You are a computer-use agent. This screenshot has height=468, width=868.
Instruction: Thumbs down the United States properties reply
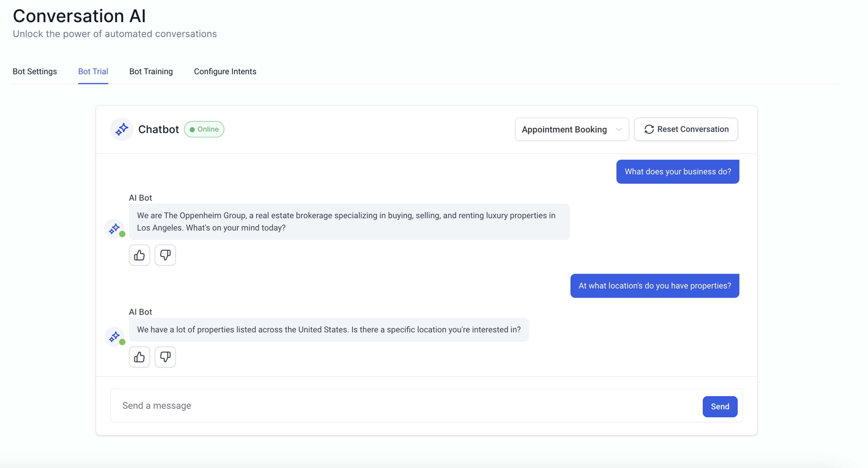165,357
